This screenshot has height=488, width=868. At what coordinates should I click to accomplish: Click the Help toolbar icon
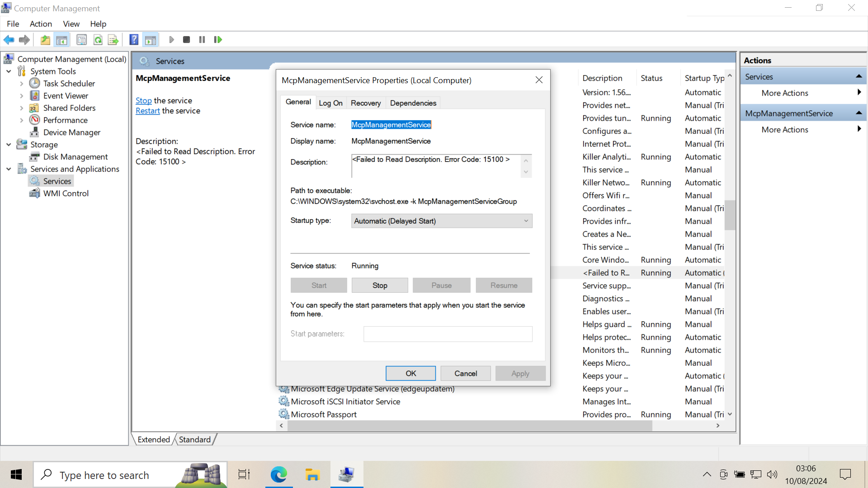(x=134, y=40)
